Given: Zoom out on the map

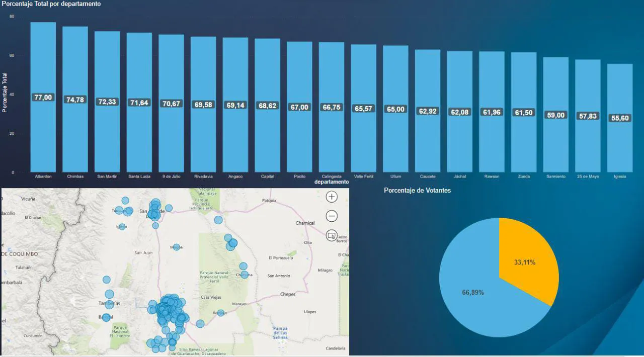Looking at the screenshot, I should click(x=332, y=216).
